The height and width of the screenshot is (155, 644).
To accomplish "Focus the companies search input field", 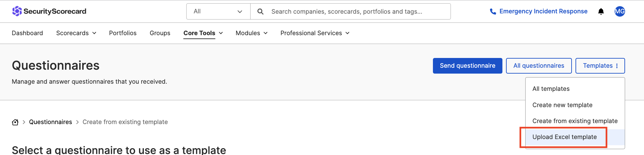I will pos(356,12).
